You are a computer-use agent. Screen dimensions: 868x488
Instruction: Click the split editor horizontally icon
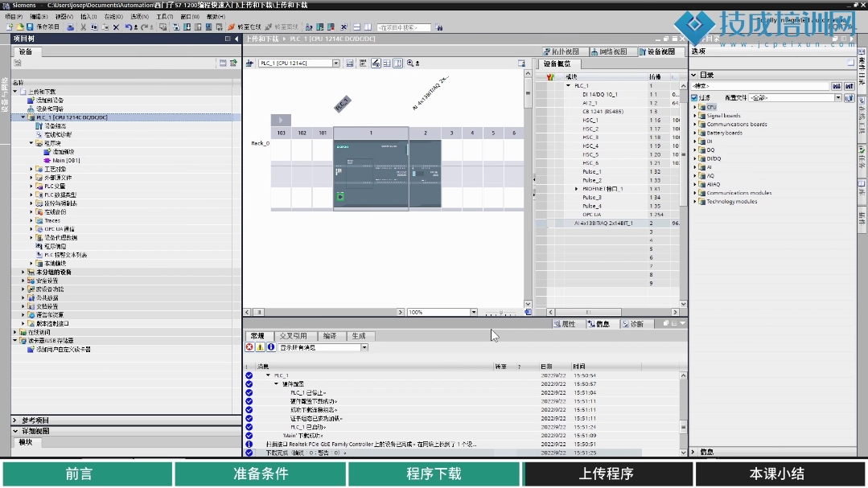click(356, 27)
